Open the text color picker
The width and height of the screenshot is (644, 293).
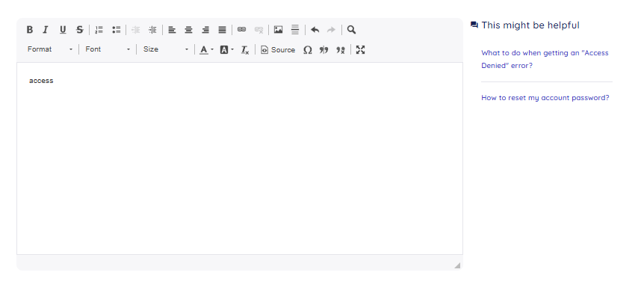pos(206,50)
